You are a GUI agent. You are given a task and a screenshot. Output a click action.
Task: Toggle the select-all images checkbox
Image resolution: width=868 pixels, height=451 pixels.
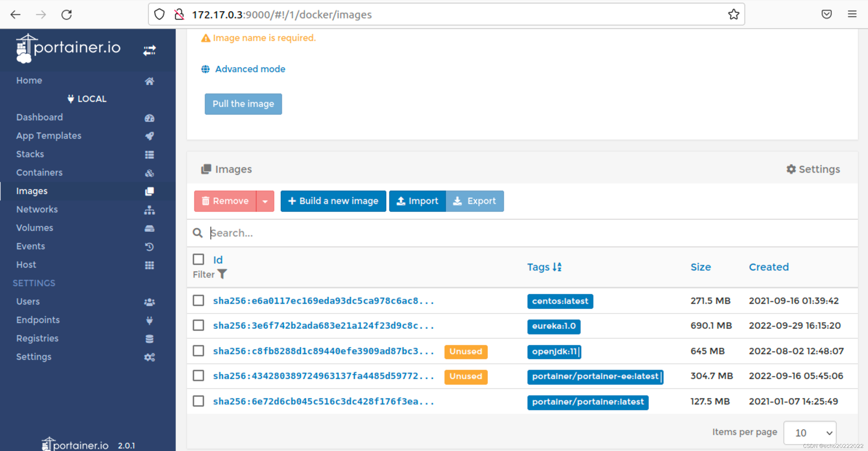coord(199,259)
